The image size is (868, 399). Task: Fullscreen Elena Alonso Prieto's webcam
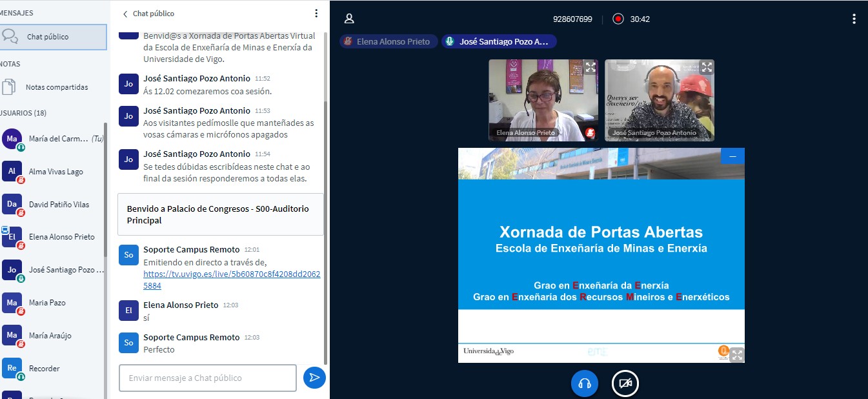(590, 67)
